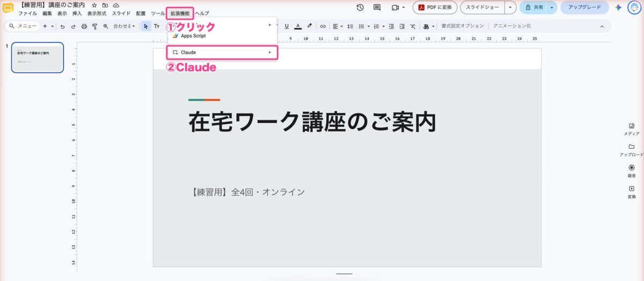Expand the video call options arrow
The width and height of the screenshot is (644, 281).
(x=404, y=8)
